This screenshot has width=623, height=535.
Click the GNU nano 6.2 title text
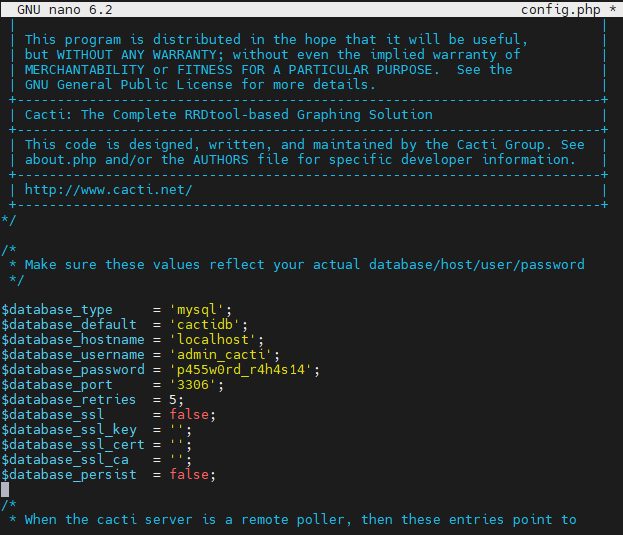click(65, 9)
